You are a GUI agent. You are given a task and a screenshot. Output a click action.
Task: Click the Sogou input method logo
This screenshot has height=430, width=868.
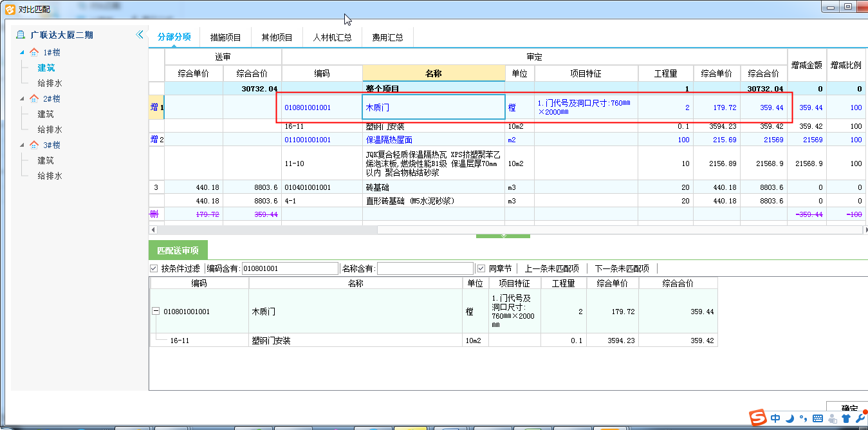tap(759, 418)
